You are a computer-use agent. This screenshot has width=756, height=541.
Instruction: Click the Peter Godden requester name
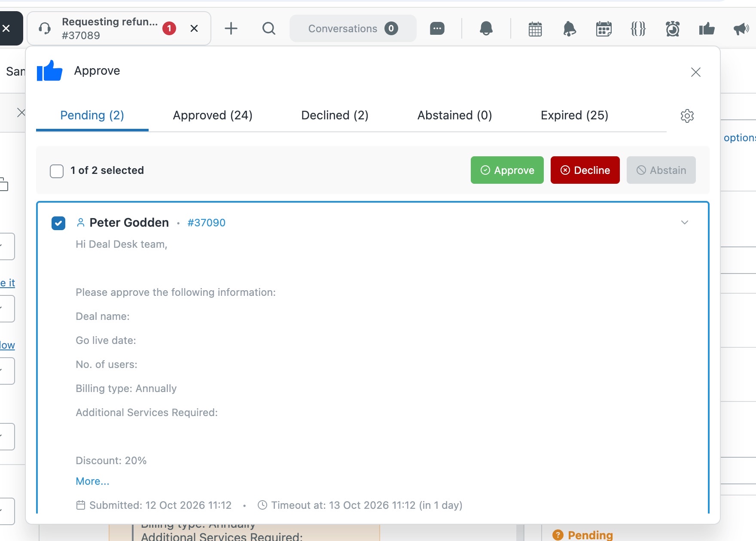[129, 223]
